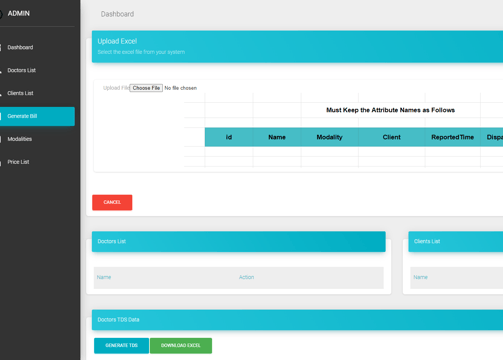Click the 'id' column header

(x=229, y=137)
